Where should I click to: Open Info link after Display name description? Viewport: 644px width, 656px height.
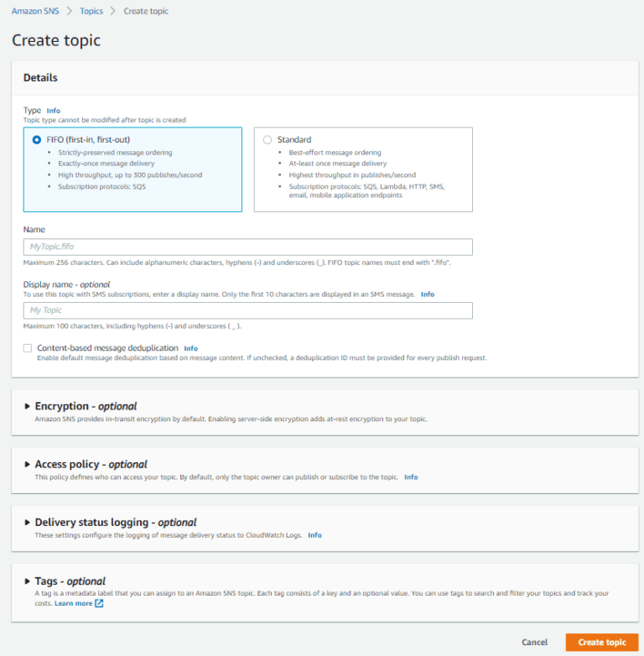pos(428,294)
